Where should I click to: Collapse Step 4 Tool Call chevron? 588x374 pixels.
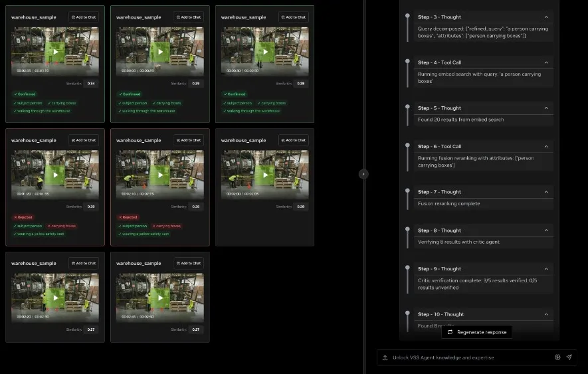coord(546,62)
